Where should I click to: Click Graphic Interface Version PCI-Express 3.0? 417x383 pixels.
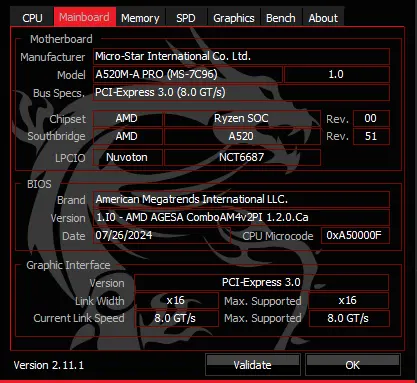coord(262,282)
